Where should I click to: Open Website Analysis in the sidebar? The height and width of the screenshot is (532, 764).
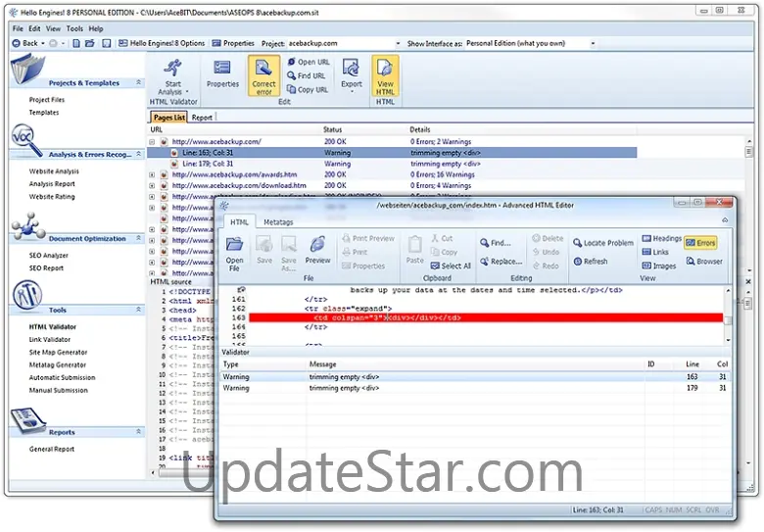54,171
